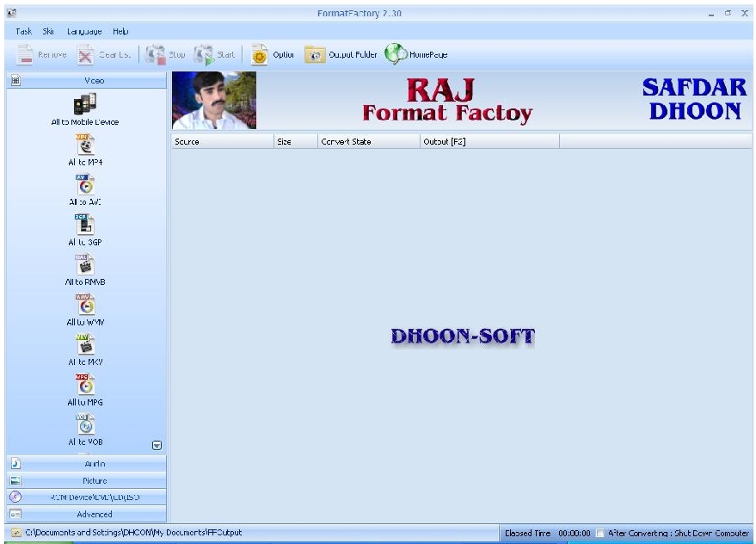Click the Clear List red X icon
The image size is (756, 544).
point(85,54)
